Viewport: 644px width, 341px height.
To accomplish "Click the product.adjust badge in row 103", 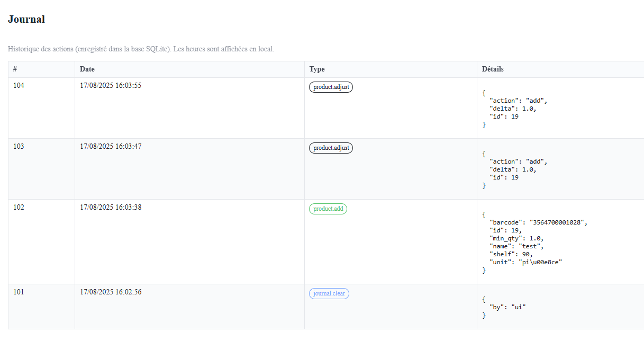I will [x=331, y=148].
